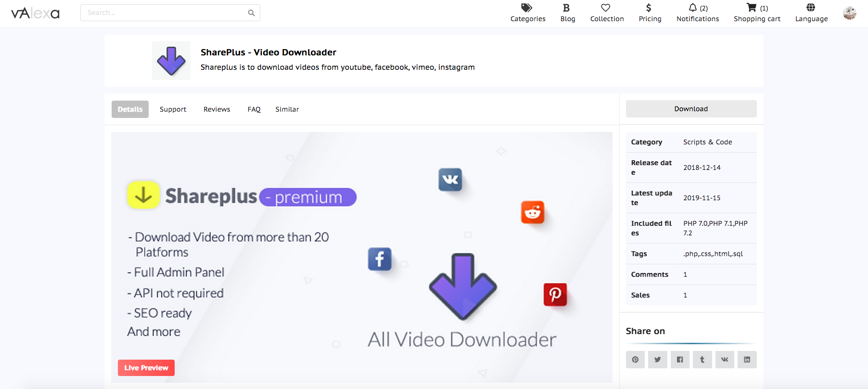Click the Comments count value
Screen dimensions: 868x389
pos(685,274)
